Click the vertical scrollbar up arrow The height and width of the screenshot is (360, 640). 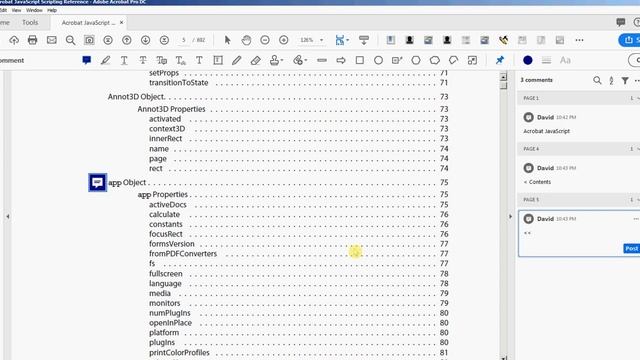coord(503,77)
